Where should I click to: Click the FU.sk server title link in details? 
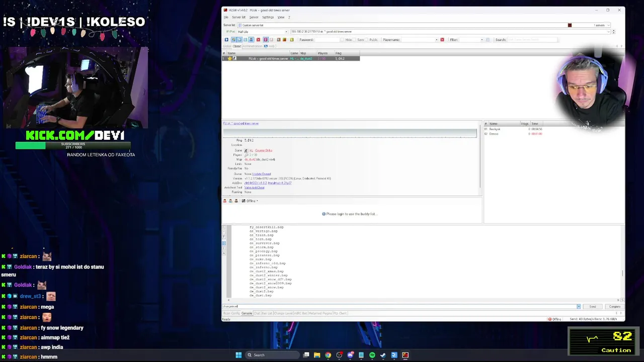pos(241,123)
